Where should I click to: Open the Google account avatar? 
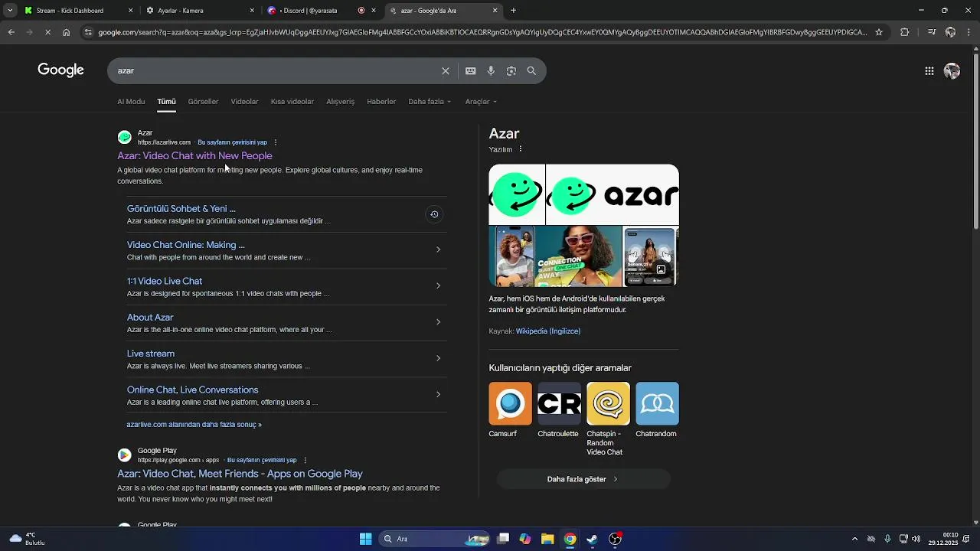952,71
